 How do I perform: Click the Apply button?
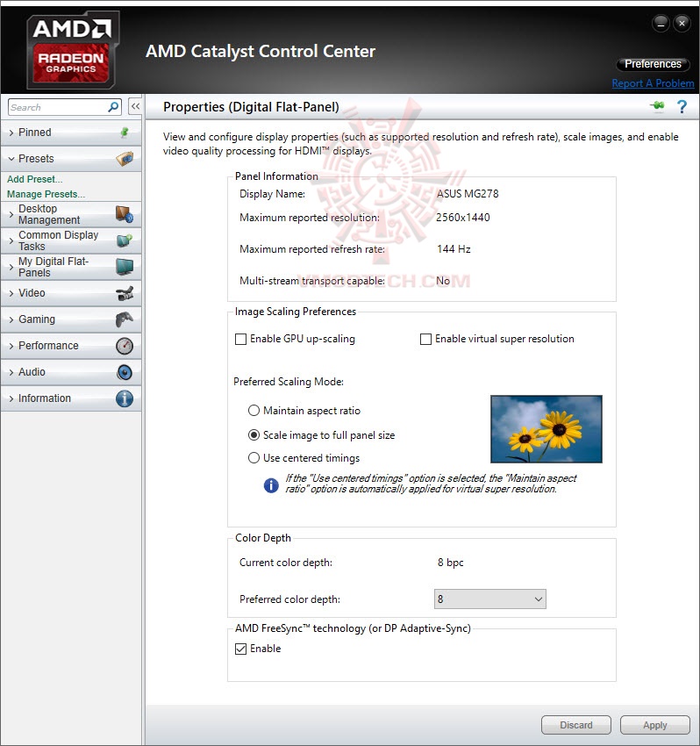point(654,725)
